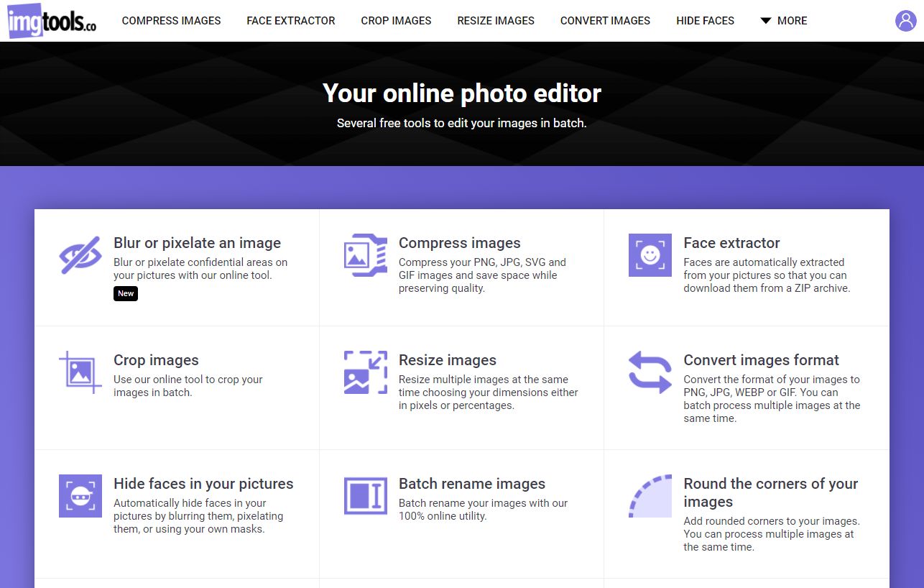Open the Face extractor smiley icon
Viewport: 924px width, 588px height.
[650, 254]
